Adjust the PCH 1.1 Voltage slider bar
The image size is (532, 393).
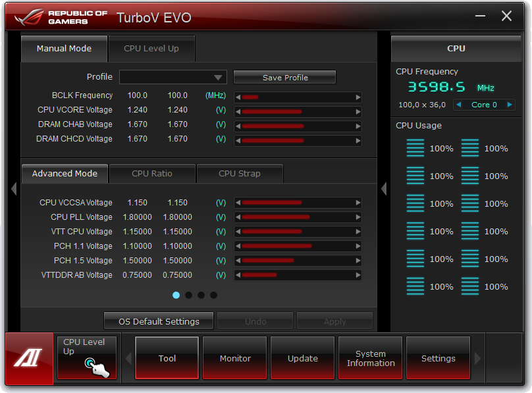[x=298, y=246]
